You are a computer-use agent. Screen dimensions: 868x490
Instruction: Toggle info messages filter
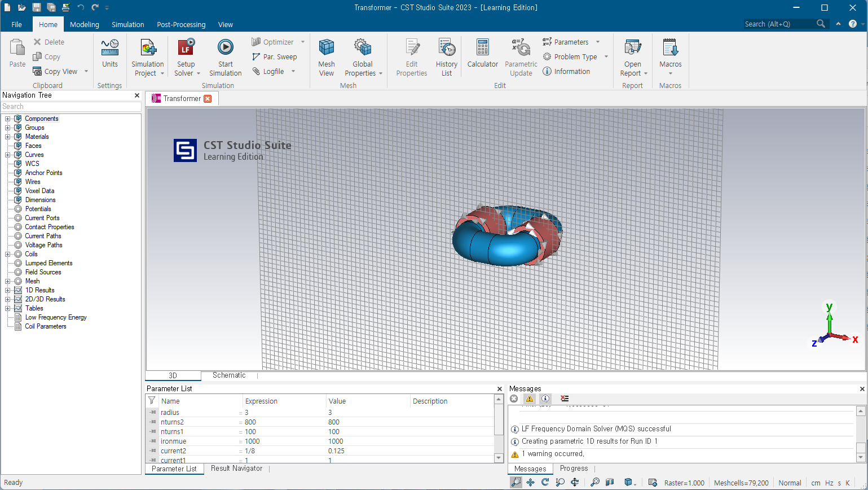[545, 399]
